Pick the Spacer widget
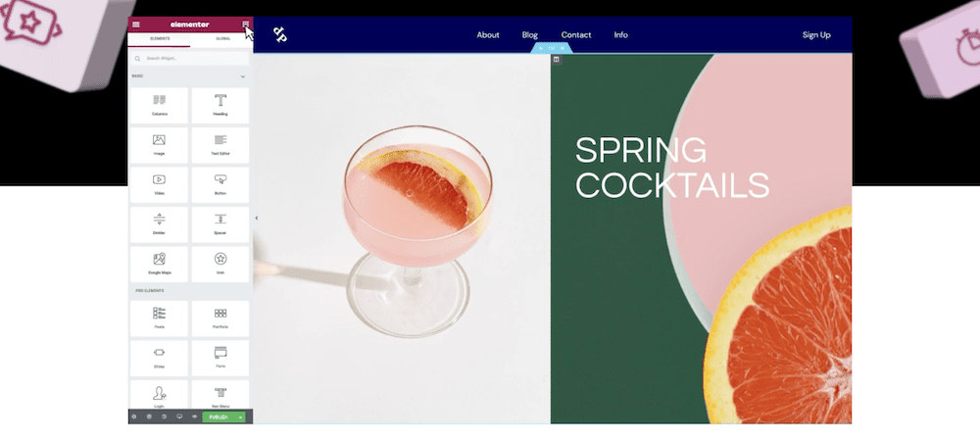The image size is (980, 442). [220, 224]
